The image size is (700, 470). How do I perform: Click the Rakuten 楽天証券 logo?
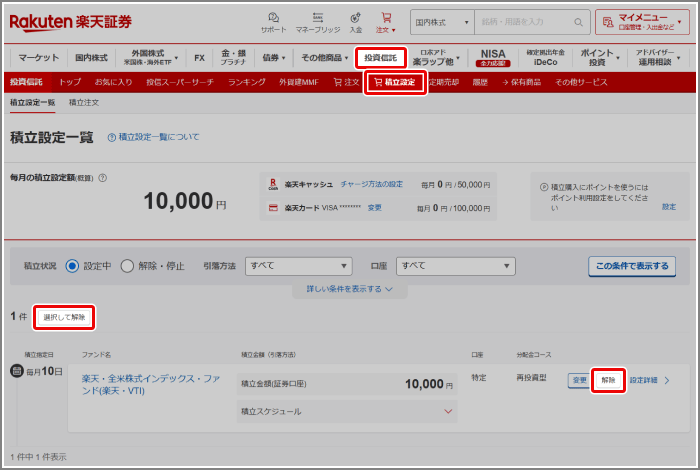(71, 22)
